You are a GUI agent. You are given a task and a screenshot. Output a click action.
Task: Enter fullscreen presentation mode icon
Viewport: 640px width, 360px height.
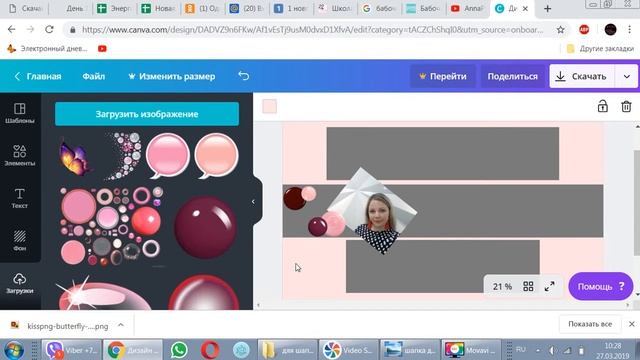coord(549,286)
